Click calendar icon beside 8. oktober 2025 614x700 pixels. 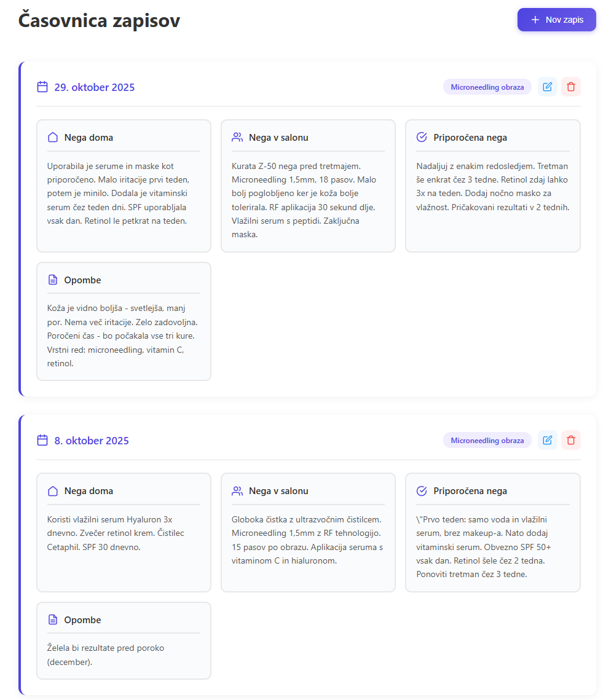[x=42, y=440]
